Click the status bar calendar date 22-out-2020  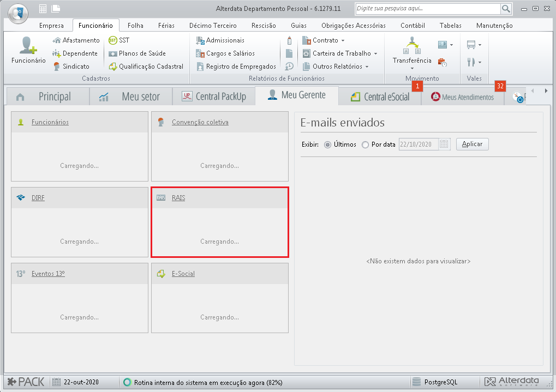click(x=75, y=382)
